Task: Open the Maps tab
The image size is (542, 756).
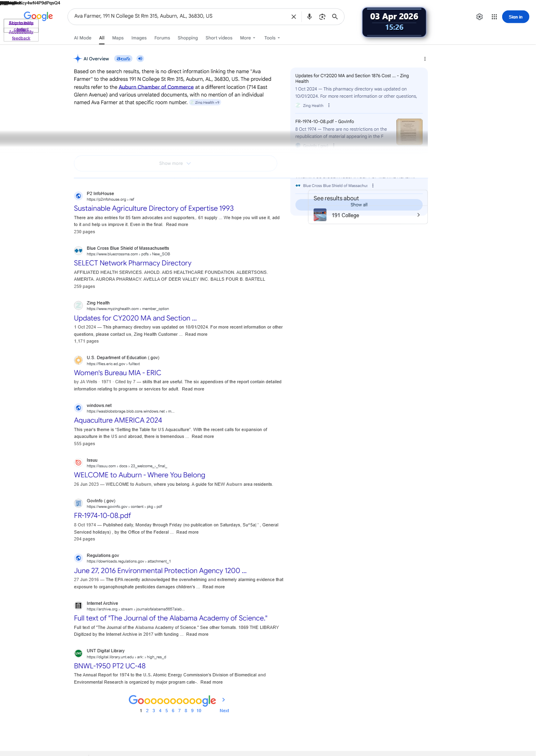Action: click(x=118, y=38)
